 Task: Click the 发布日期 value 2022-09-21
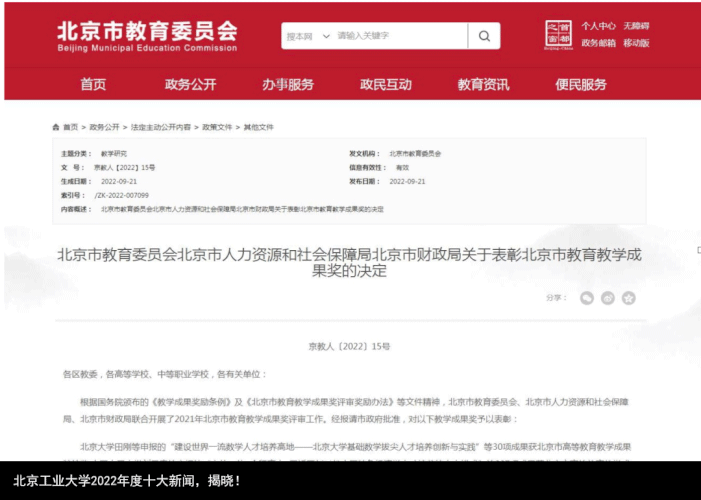pos(407,182)
